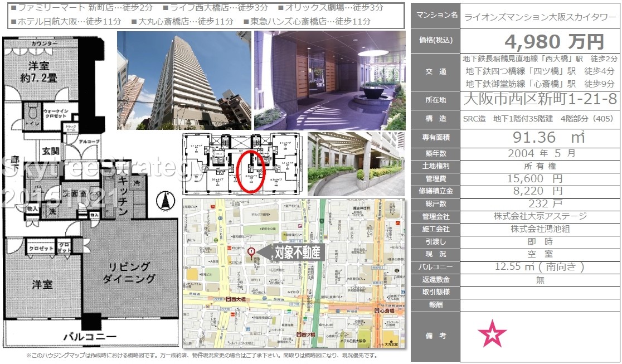The height and width of the screenshot is (364, 622).
Task: Click the 管理会社 header cell
Action: 435,216
